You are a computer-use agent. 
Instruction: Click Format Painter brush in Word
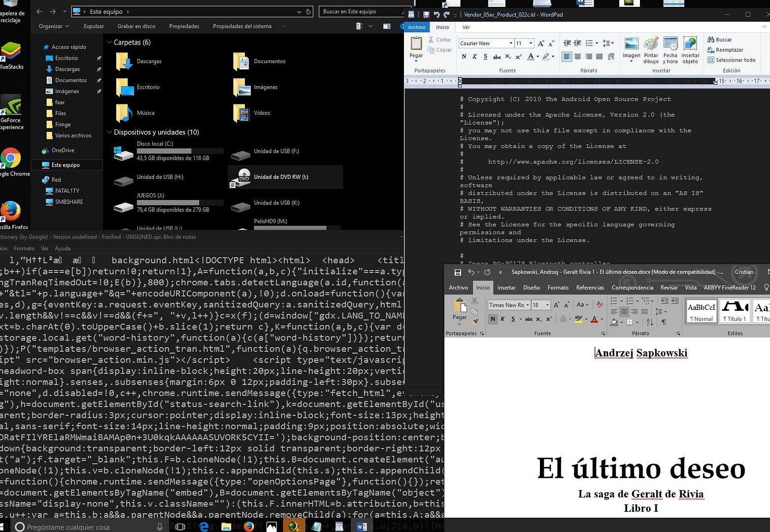click(475, 322)
